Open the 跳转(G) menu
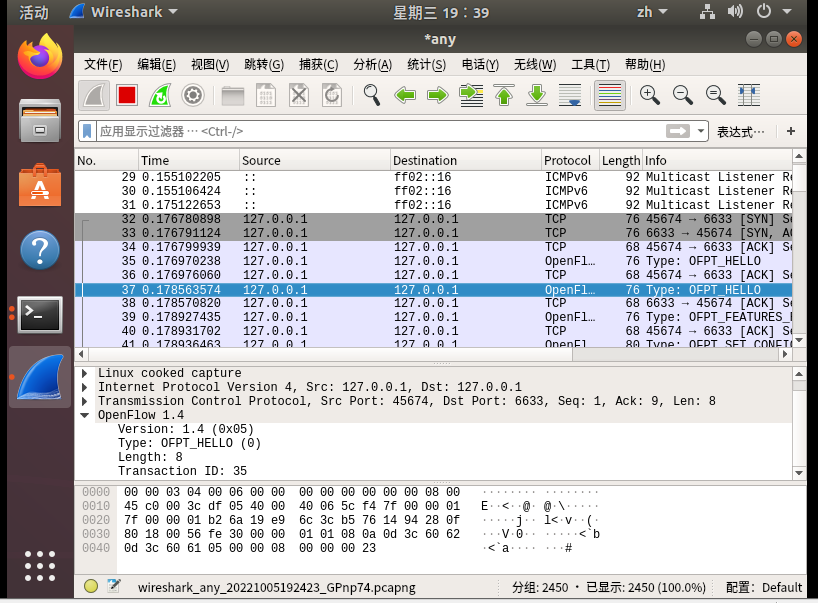Viewport: 818px width, 603px height. [264, 65]
